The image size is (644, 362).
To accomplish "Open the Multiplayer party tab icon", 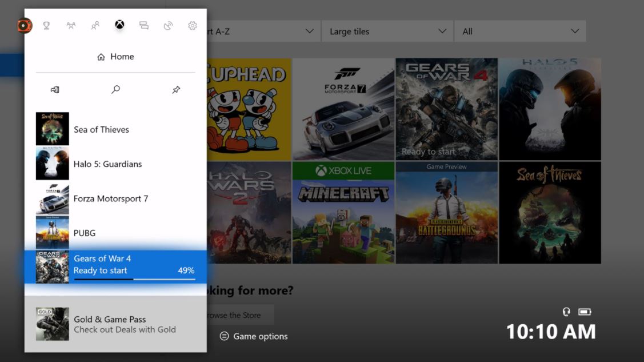I will pyautogui.click(x=71, y=26).
